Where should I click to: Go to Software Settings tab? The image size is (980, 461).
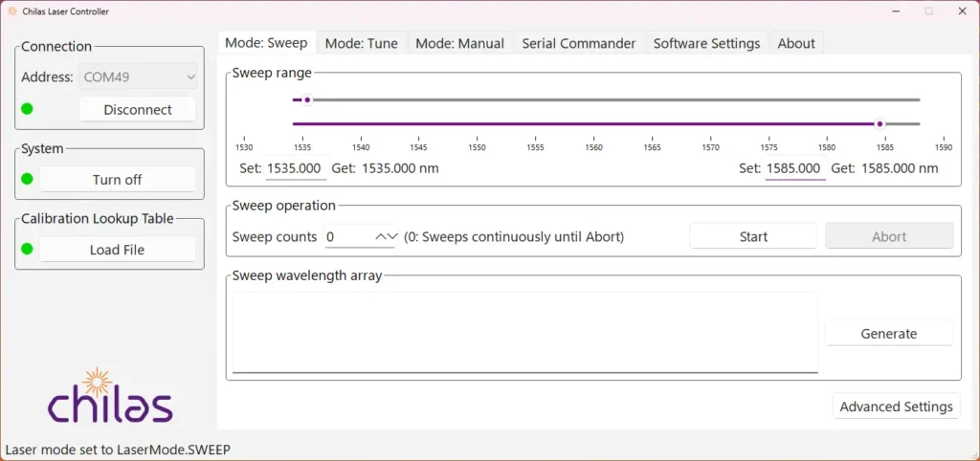[707, 44]
